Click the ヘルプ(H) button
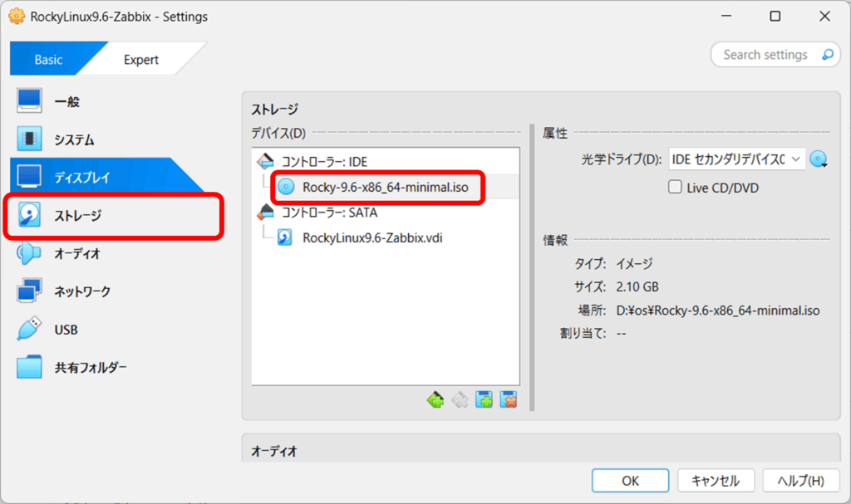Image resolution: width=851 pixels, height=504 pixels. pyautogui.click(x=800, y=481)
